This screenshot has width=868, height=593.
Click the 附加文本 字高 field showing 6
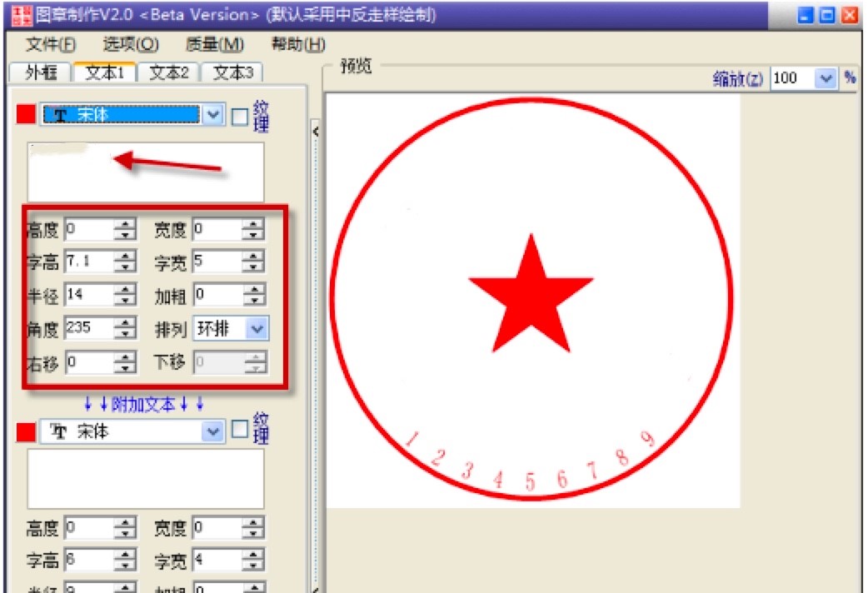tap(90, 560)
